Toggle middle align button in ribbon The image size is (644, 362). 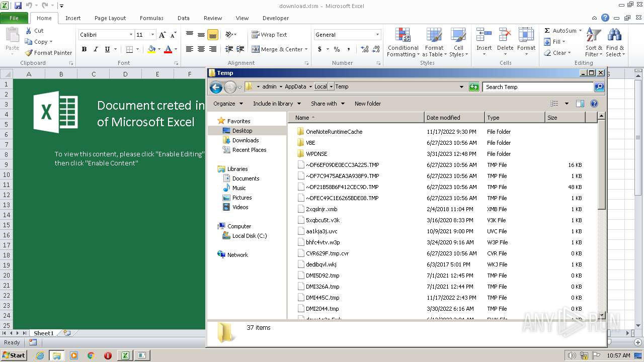pos(201,35)
